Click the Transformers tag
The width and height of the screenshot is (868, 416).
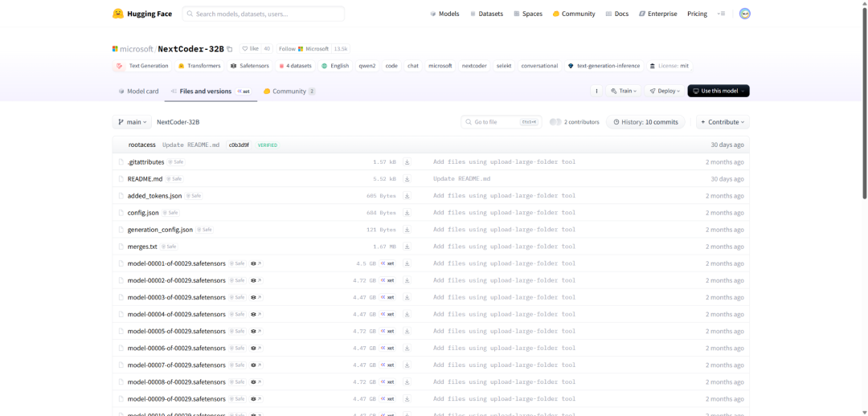199,66
